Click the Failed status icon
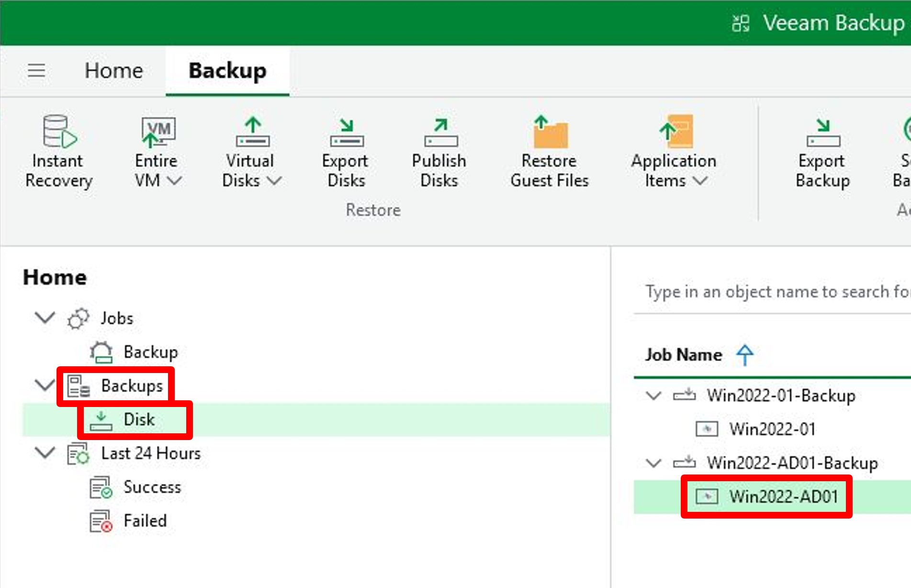The width and height of the screenshot is (911, 588). coord(101,521)
